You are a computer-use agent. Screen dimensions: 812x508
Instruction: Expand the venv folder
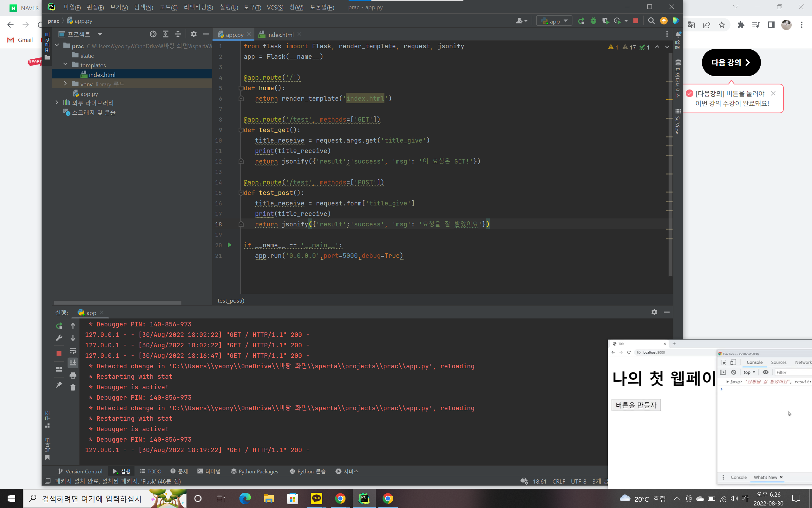point(65,83)
